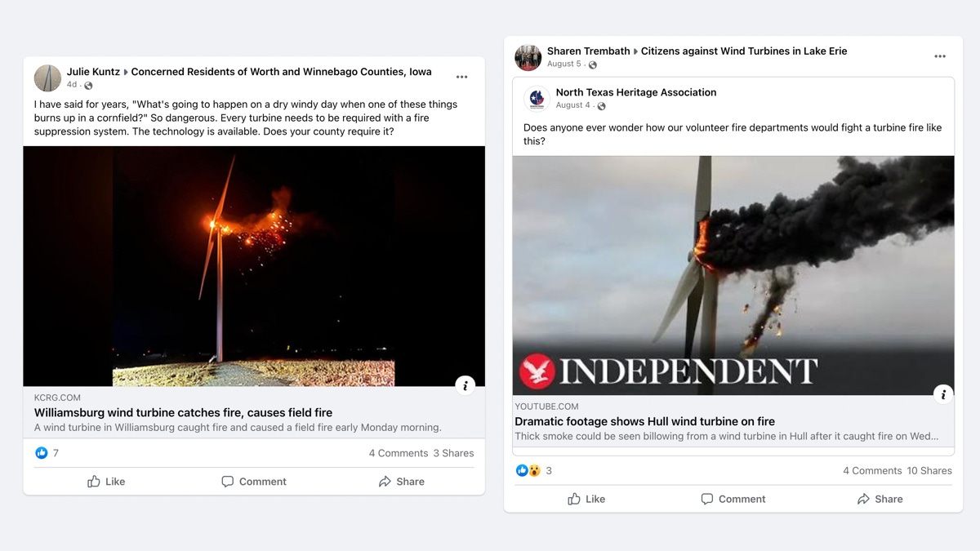
Task: Click the wow reaction icon beside 3
Action: click(x=534, y=470)
